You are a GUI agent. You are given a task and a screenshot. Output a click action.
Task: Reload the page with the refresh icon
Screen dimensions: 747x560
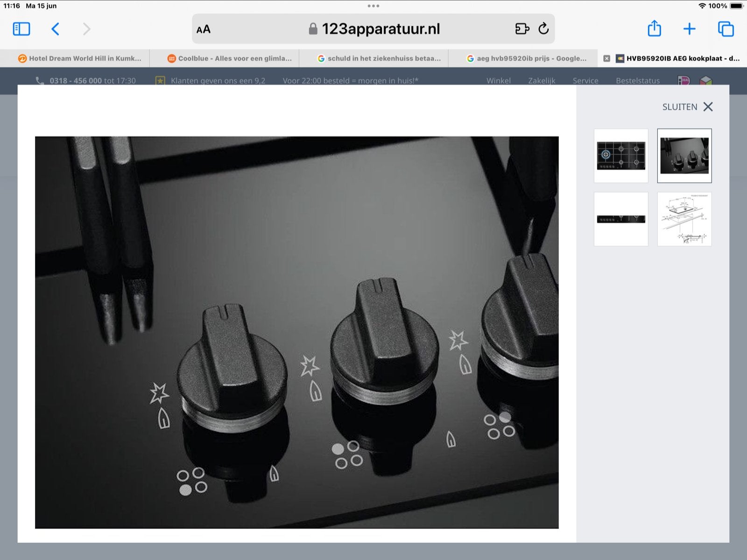click(543, 29)
